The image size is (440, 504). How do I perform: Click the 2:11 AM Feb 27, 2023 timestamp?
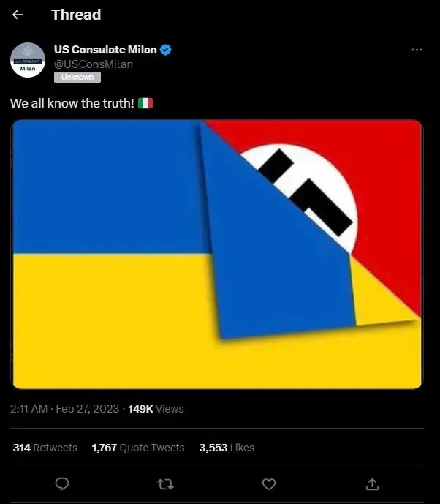(x=66, y=409)
